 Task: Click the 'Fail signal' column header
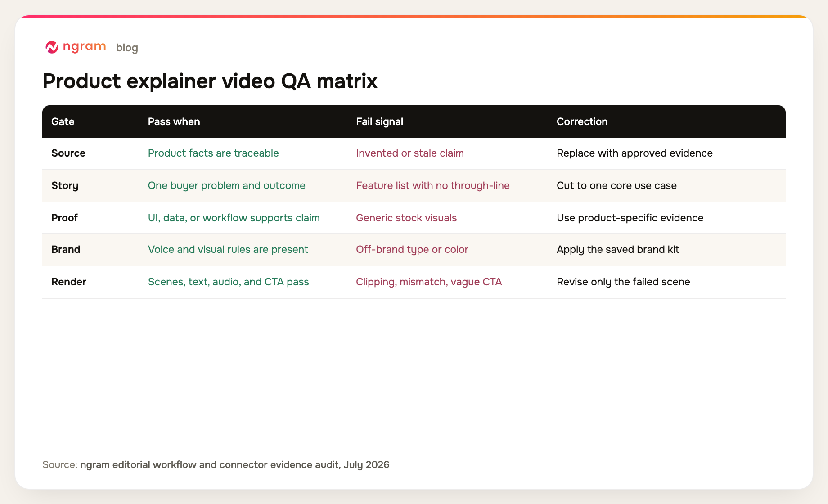coord(380,121)
